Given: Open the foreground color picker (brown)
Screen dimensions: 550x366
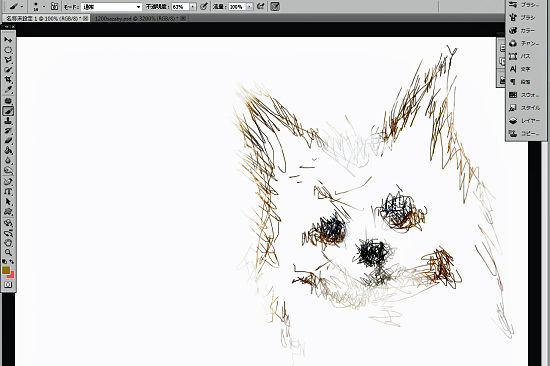Looking at the screenshot, I should point(6,270).
